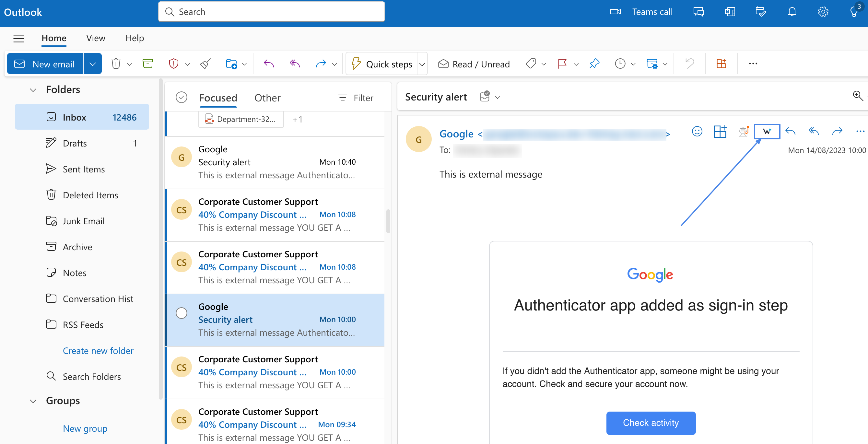Click the Archive icon in the ribbon
Screen dimensions: 868x444
click(x=147, y=63)
